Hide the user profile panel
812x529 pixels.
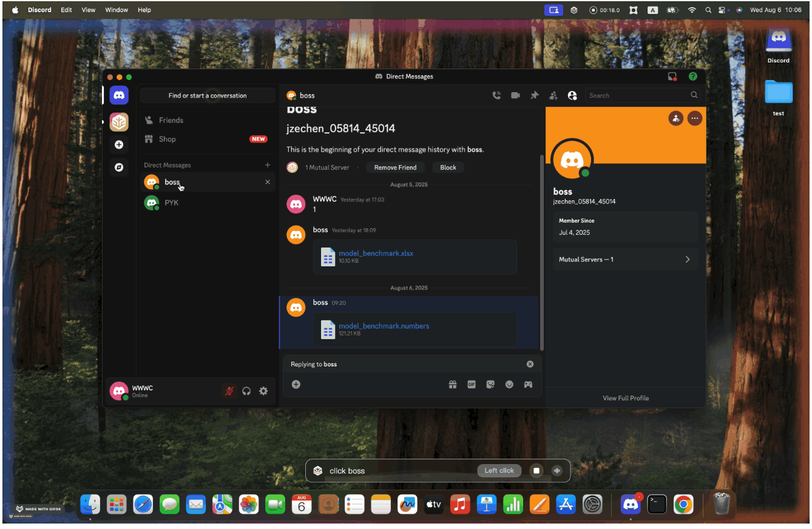pos(572,95)
